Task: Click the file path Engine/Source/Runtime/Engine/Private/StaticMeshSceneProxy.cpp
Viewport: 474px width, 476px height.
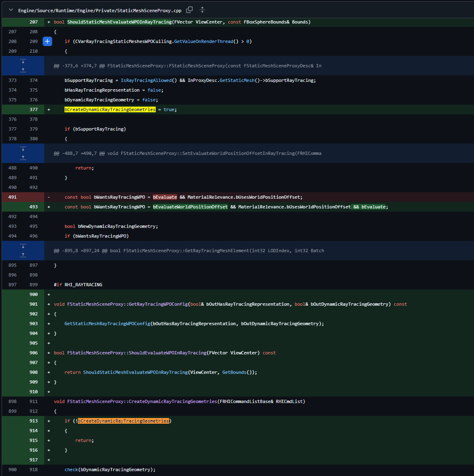Action: pyautogui.click(x=100, y=11)
